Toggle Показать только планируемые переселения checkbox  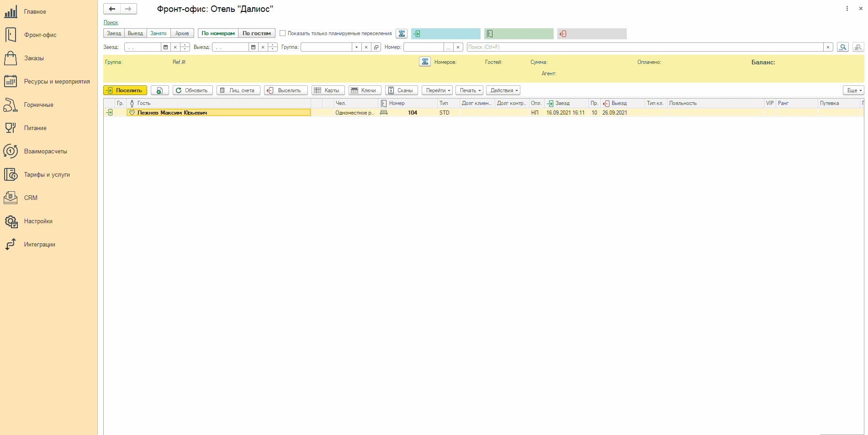pos(282,33)
